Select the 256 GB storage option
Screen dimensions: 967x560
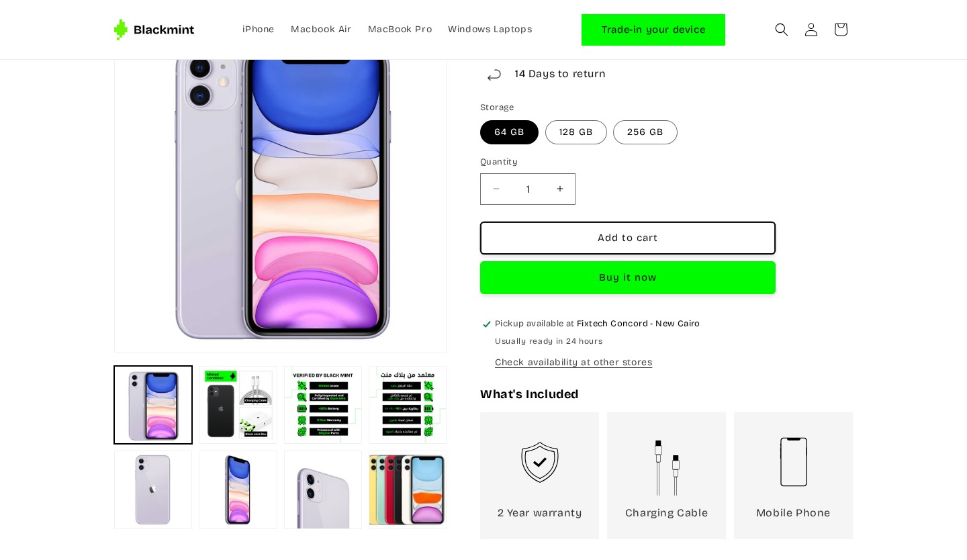pyautogui.click(x=645, y=132)
